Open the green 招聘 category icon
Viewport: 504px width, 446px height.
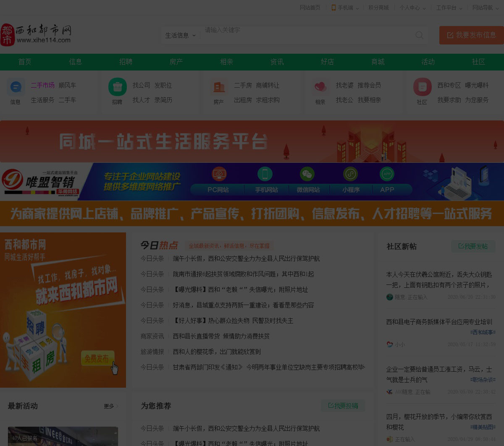[117, 87]
